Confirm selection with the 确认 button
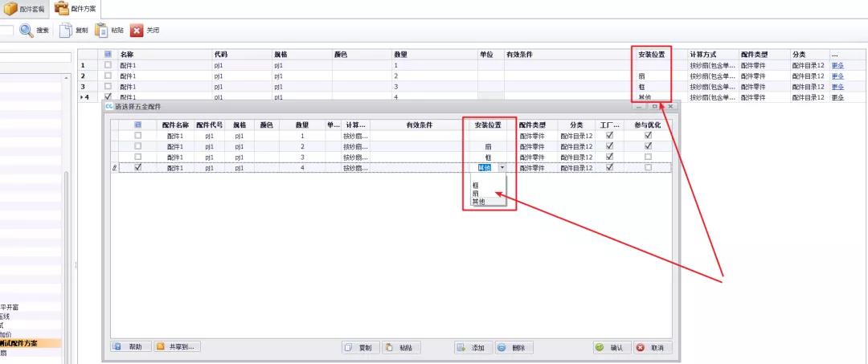 [609, 348]
